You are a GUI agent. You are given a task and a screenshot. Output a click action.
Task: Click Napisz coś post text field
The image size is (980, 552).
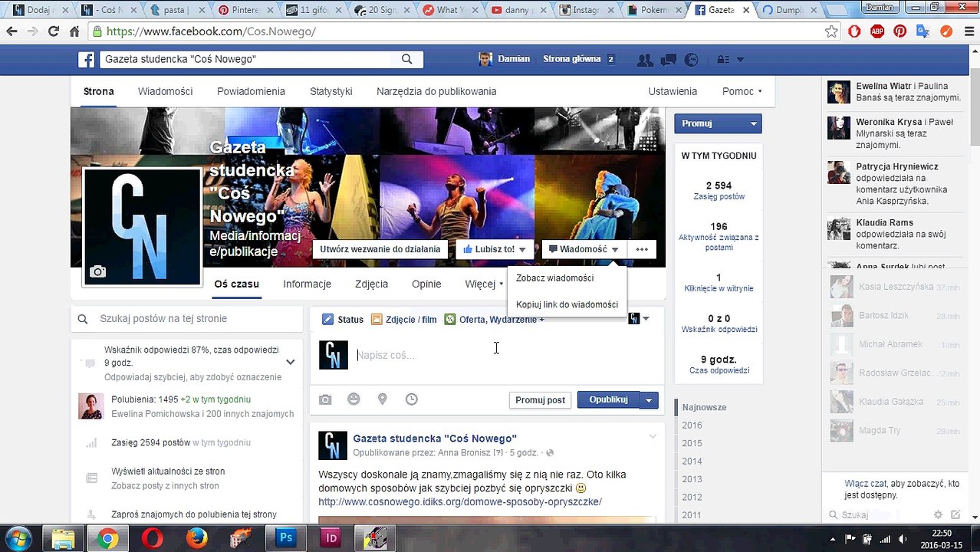pyautogui.click(x=506, y=355)
